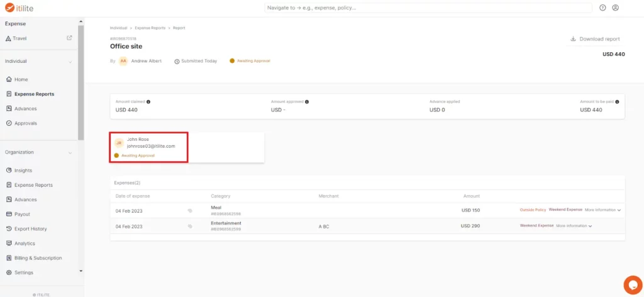The image size is (644, 297).
Task: Open the user profile icon
Action: [x=615, y=8]
